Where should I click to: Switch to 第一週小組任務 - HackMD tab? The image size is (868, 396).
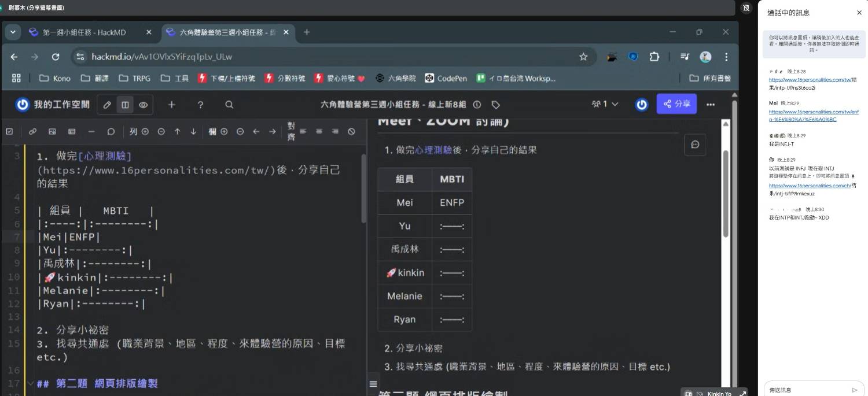tap(84, 32)
